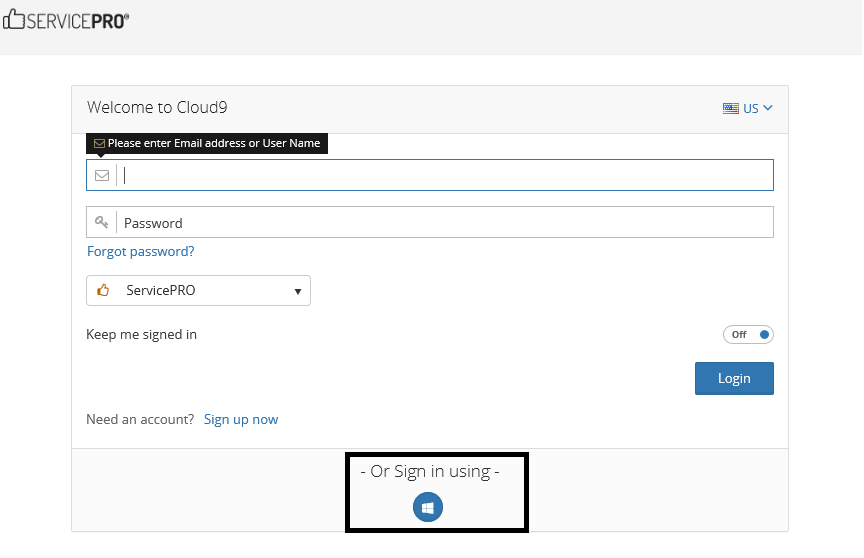
Task: Open the Forgot password? link
Action: pos(141,252)
